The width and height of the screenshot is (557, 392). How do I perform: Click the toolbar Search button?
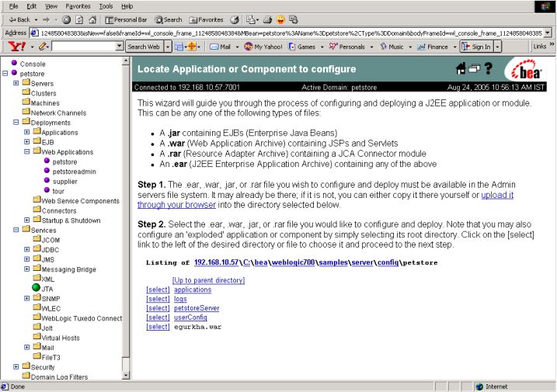click(169, 20)
